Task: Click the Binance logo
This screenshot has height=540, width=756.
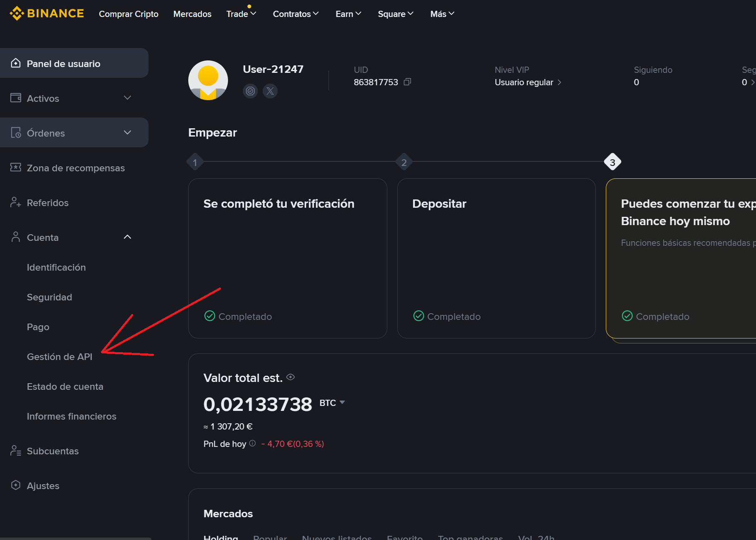Action: click(47, 14)
